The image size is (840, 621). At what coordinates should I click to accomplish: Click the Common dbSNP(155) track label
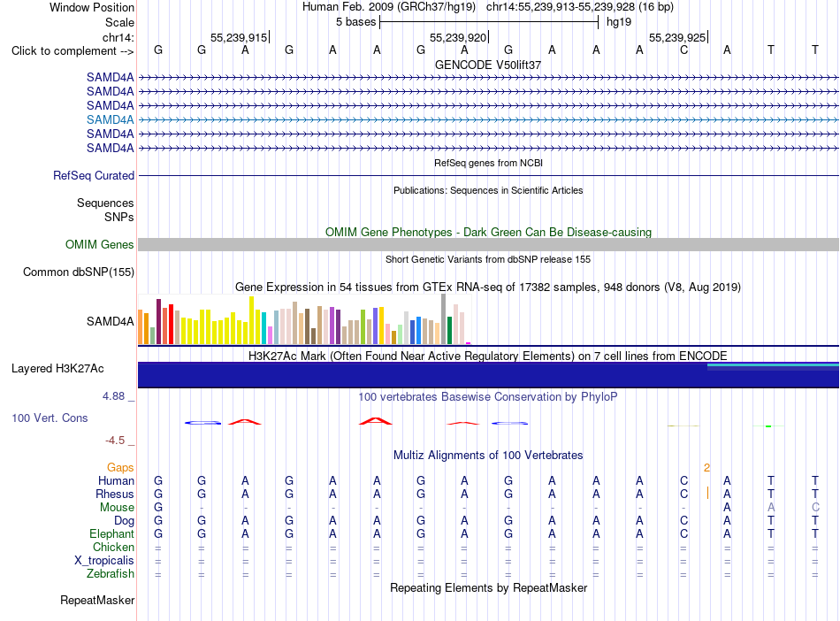(78, 272)
